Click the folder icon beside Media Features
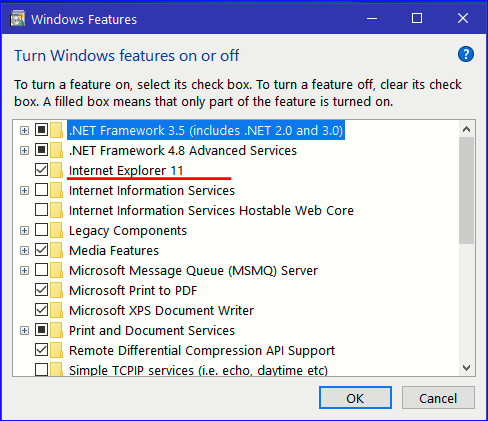 [x=57, y=250]
